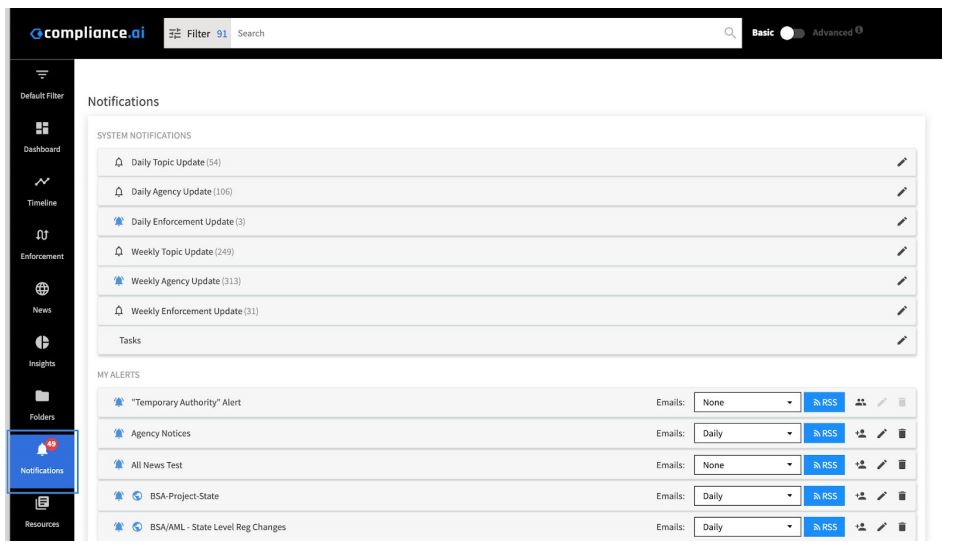Edit Weekly Agency Update notification
Image resolution: width=953 pixels, height=560 pixels.
[902, 281]
